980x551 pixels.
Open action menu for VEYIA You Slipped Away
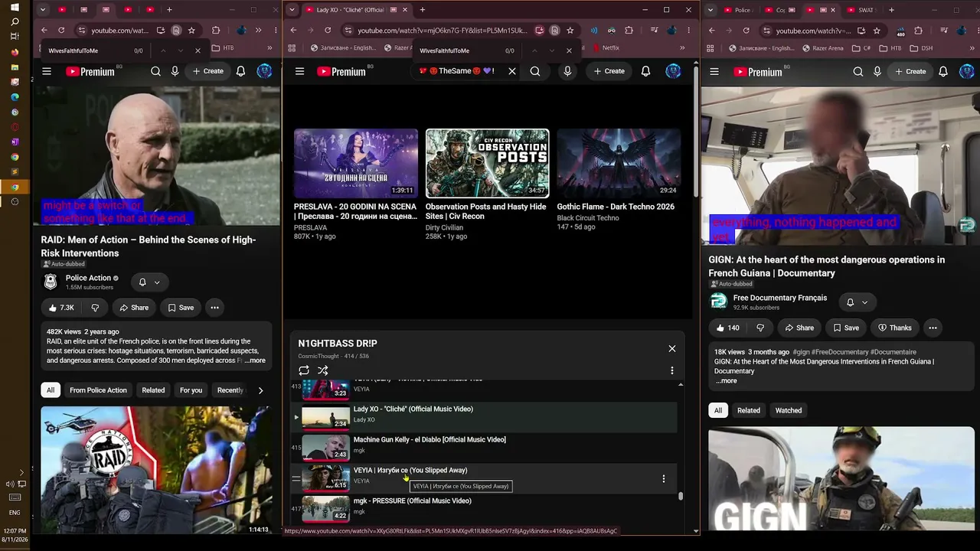pyautogui.click(x=664, y=479)
